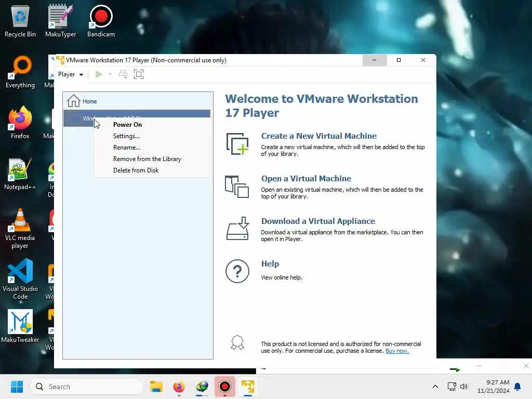Image resolution: width=532 pixels, height=399 pixels.
Task: Open Settings... from the context menu
Action: tap(126, 136)
